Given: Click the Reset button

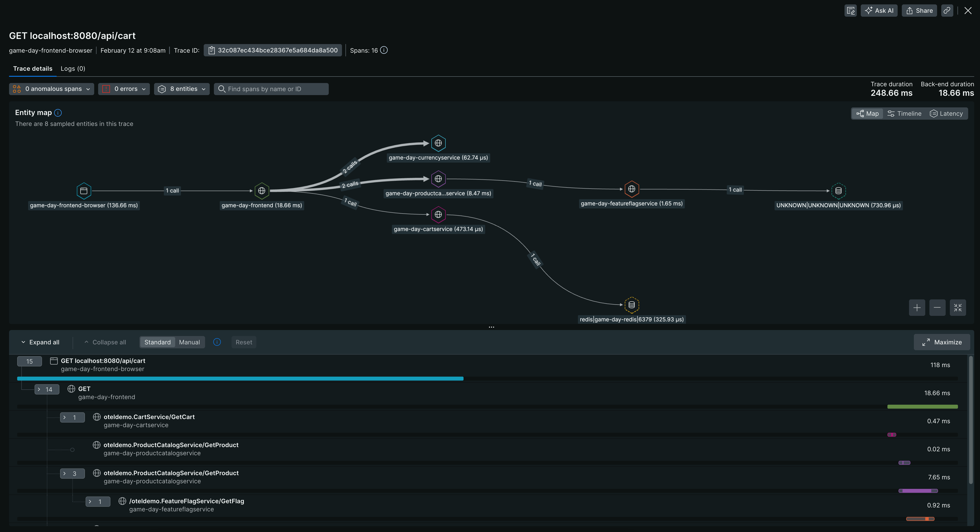Looking at the screenshot, I should click(x=244, y=342).
